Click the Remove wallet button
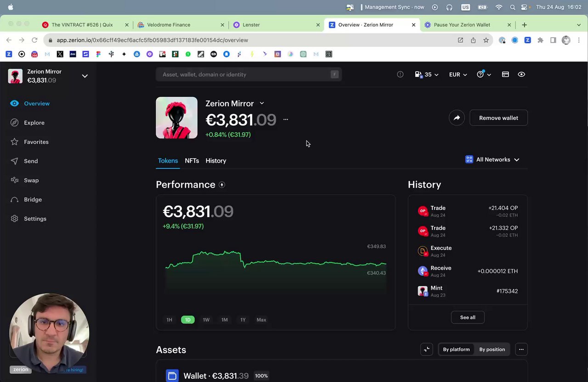 (498, 118)
